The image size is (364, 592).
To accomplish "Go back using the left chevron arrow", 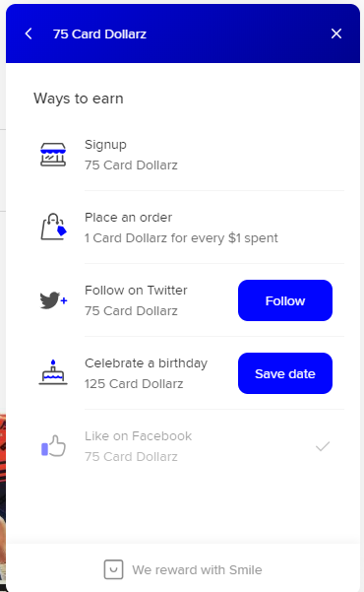I will click(x=29, y=33).
